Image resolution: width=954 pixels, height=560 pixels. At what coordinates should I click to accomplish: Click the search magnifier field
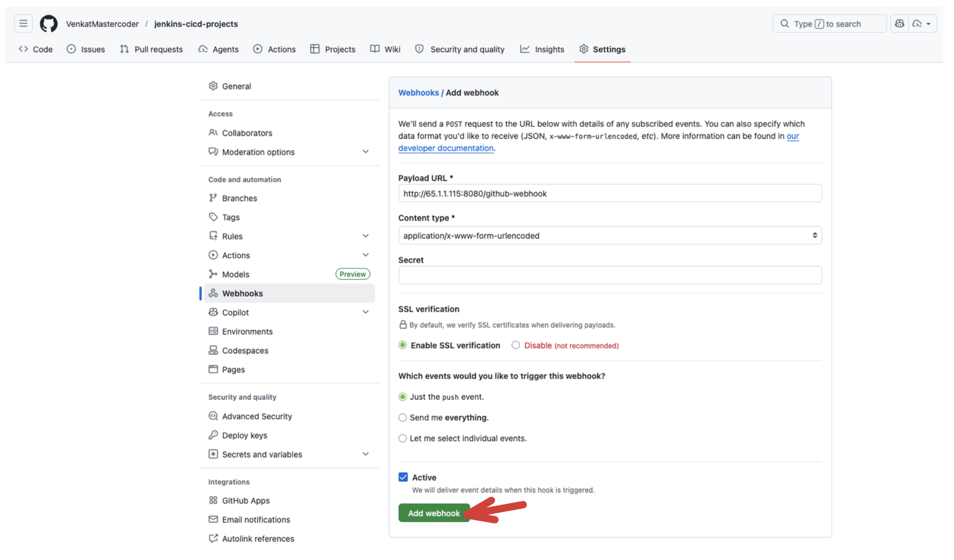pyautogui.click(x=829, y=24)
